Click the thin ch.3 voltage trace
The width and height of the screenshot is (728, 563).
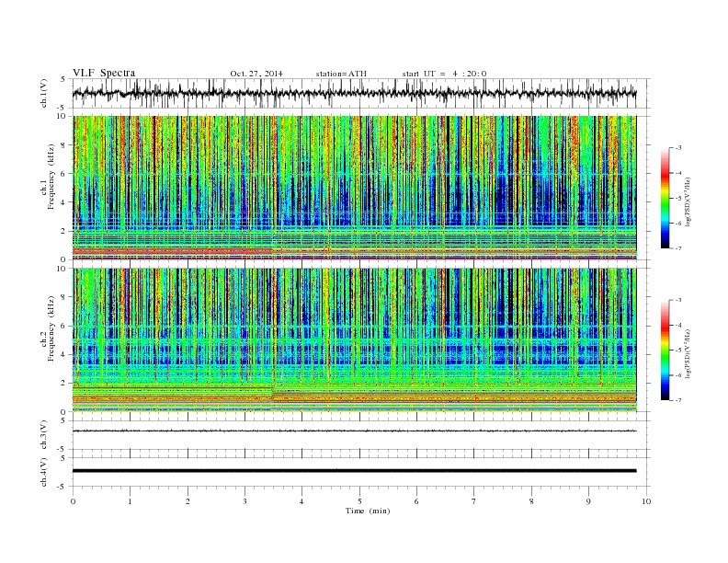(x=354, y=431)
